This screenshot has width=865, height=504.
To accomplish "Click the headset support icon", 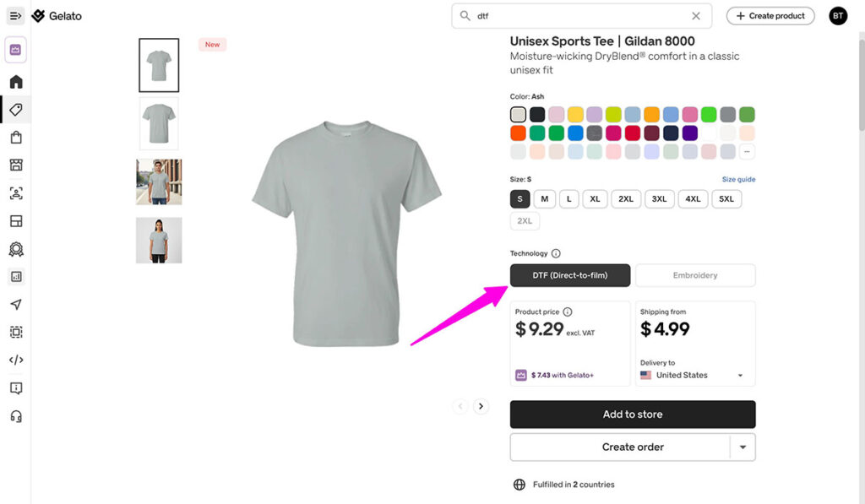I will pyautogui.click(x=16, y=416).
